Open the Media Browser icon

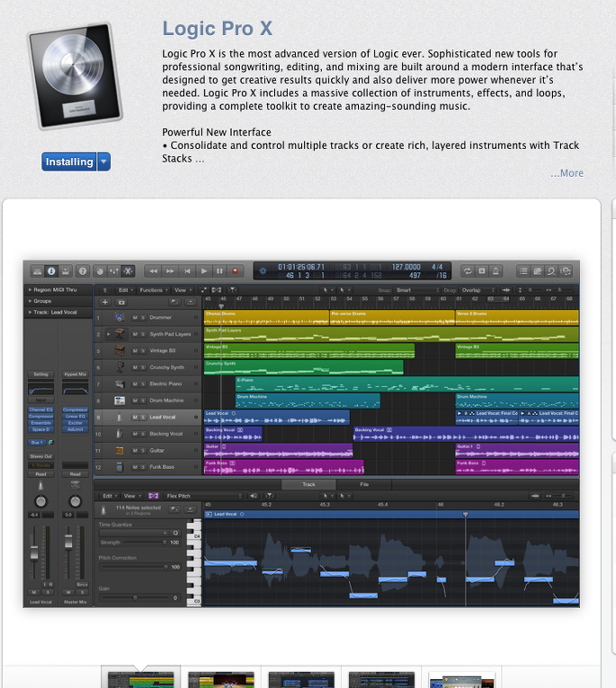(566, 271)
